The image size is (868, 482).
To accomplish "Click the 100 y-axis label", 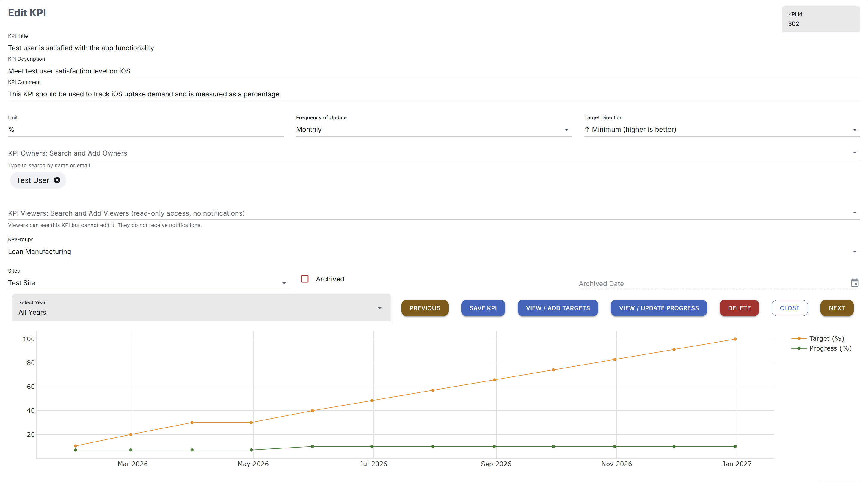I will [29, 339].
